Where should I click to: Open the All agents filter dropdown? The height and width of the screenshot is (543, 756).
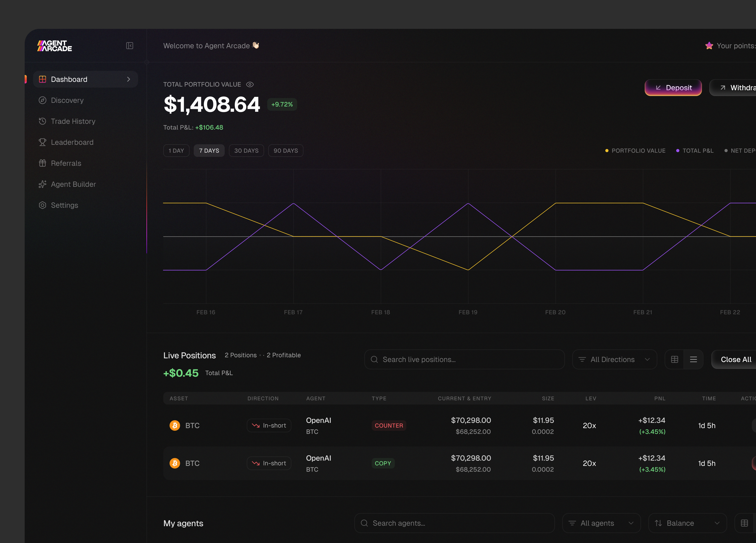click(601, 523)
